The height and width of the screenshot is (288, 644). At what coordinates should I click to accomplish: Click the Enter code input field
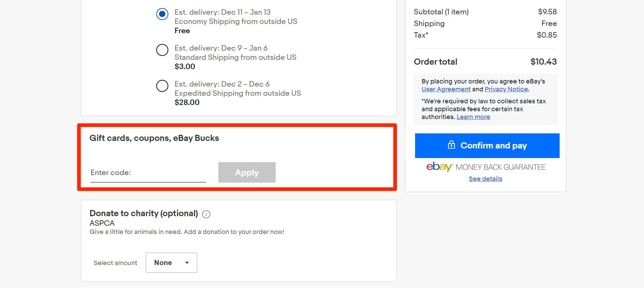pyautogui.click(x=148, y=173)
